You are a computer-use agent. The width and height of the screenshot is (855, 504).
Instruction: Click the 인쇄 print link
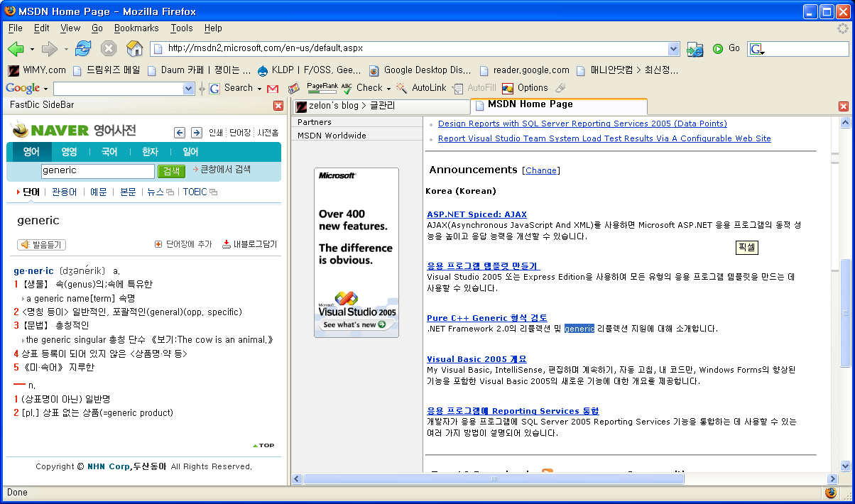(x=216, y=133)
